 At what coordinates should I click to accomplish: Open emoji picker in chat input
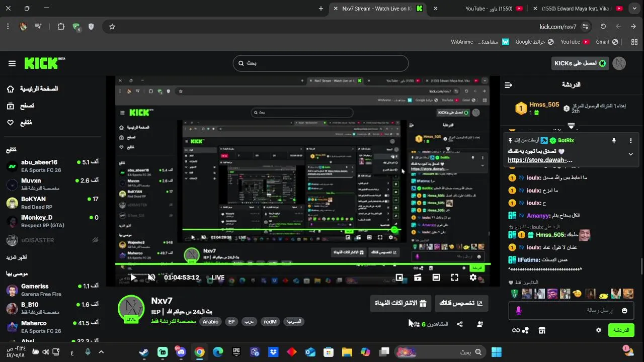coord(624,311)
